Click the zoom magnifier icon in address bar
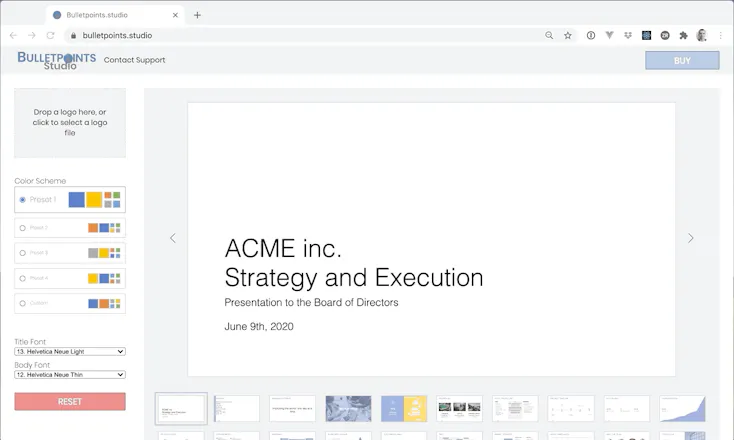Viewport: 734px width, 440px height. tap(549, 36)
